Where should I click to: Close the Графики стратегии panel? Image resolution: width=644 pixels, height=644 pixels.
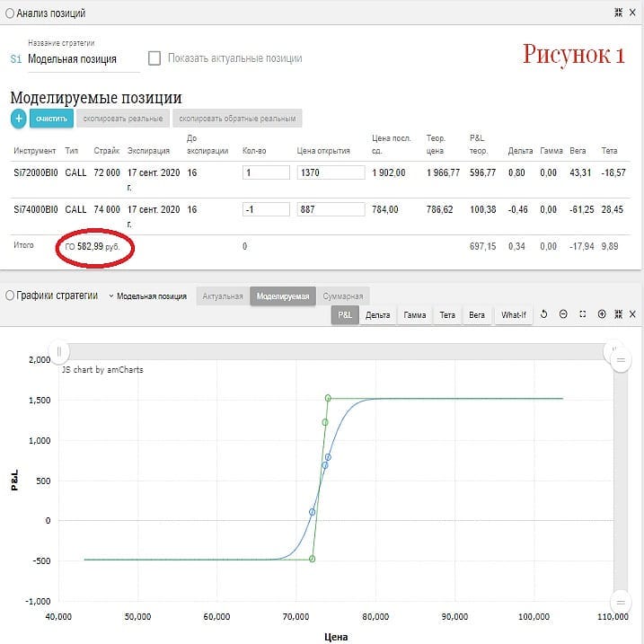pos(632,314)
